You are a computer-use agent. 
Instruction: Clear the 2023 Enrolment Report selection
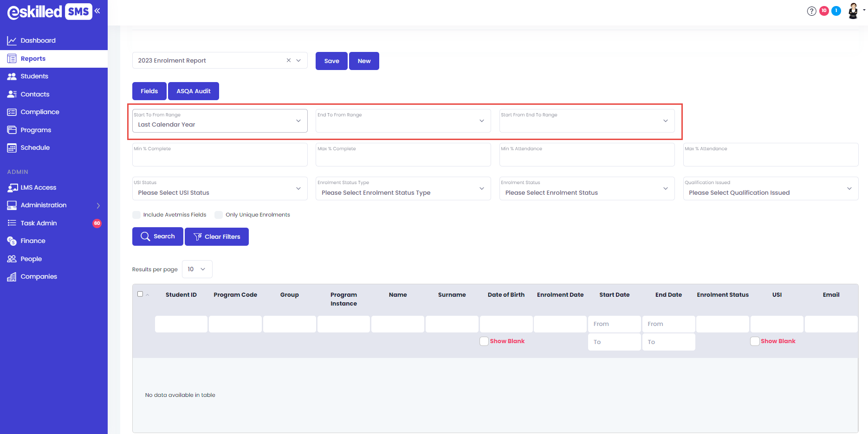click(x=288, y=60)
